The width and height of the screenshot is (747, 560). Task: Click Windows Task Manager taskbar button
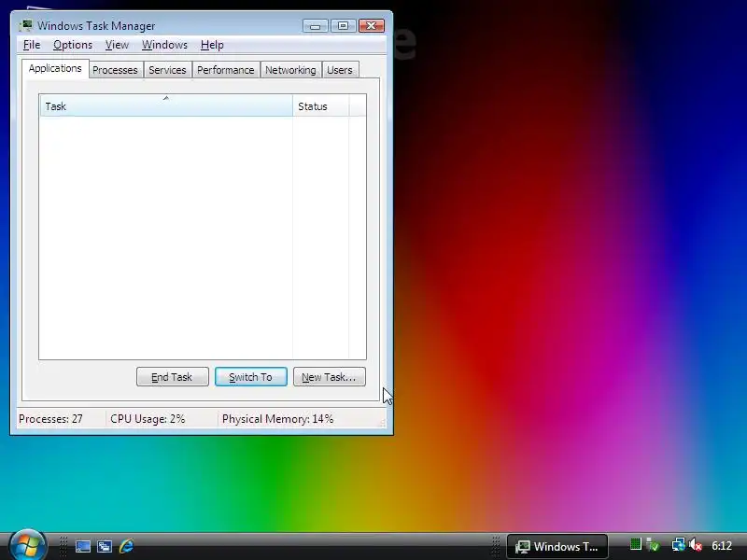pyautogui.click(x=557, y=546)
